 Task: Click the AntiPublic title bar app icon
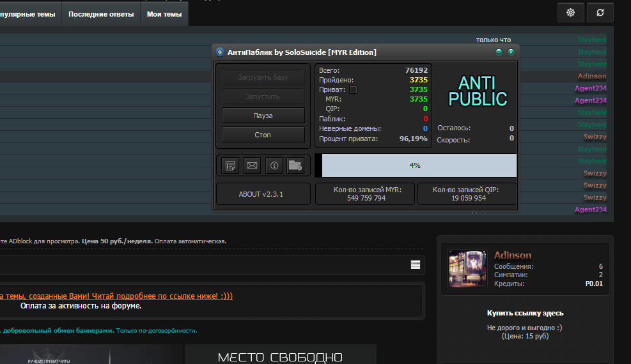tap(220, 52)
